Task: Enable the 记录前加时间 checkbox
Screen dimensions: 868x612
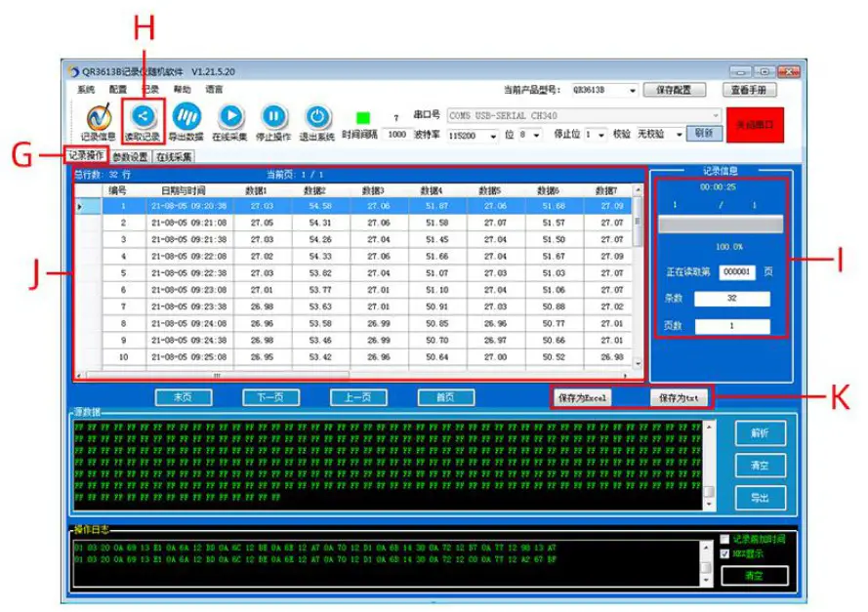Action: 724,539
